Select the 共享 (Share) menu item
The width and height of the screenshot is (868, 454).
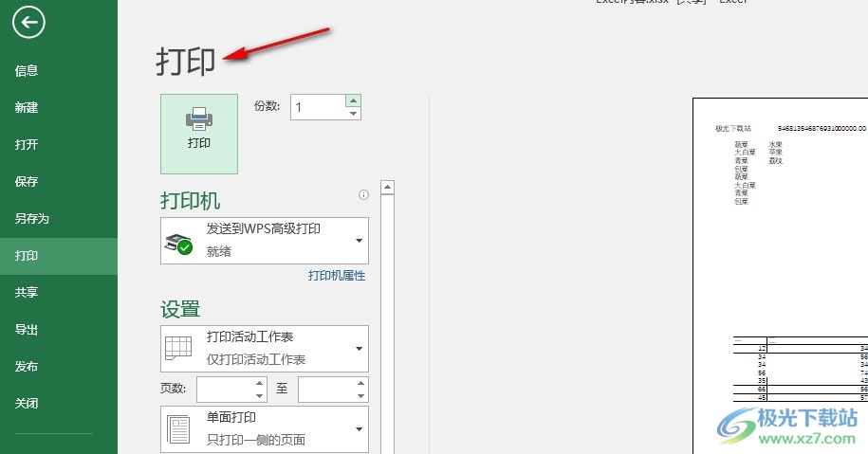27,293
